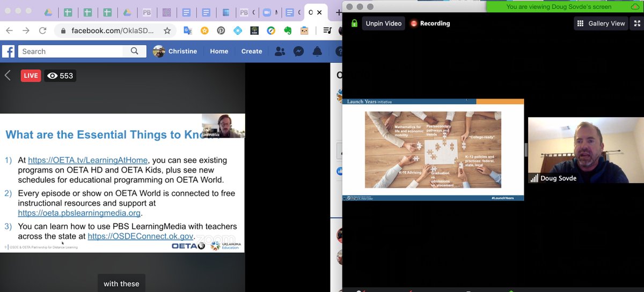Image resolution: width=644 pixels, height=292 pixels.
Task: Open the browser media playlist control
Action: coord(327,31)
